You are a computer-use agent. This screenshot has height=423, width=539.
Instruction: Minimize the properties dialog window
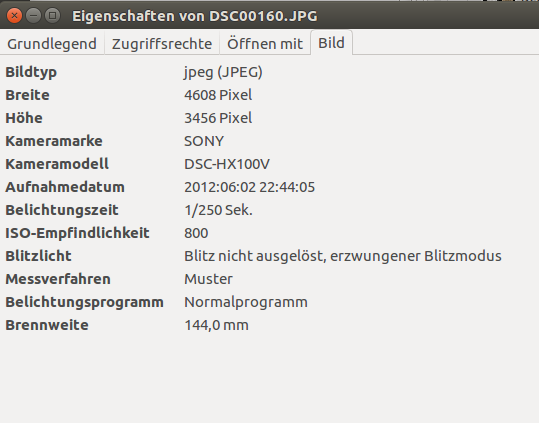coord(33,15)
